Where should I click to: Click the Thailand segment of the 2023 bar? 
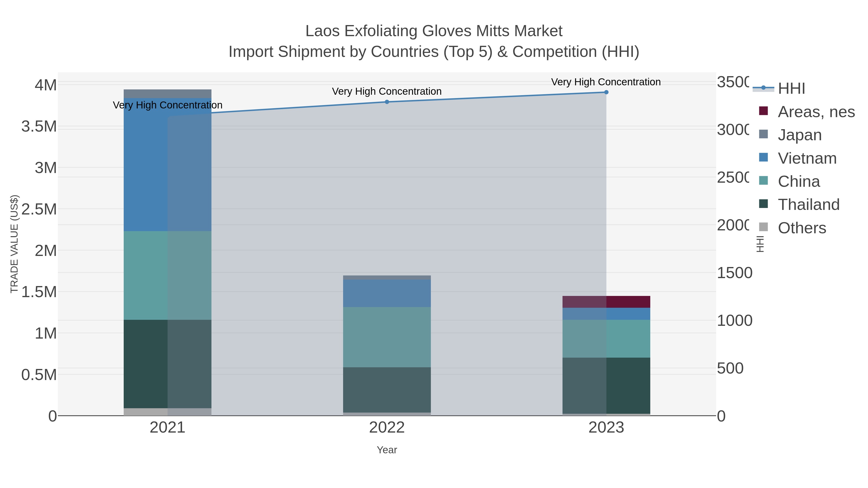click(606, 386)
